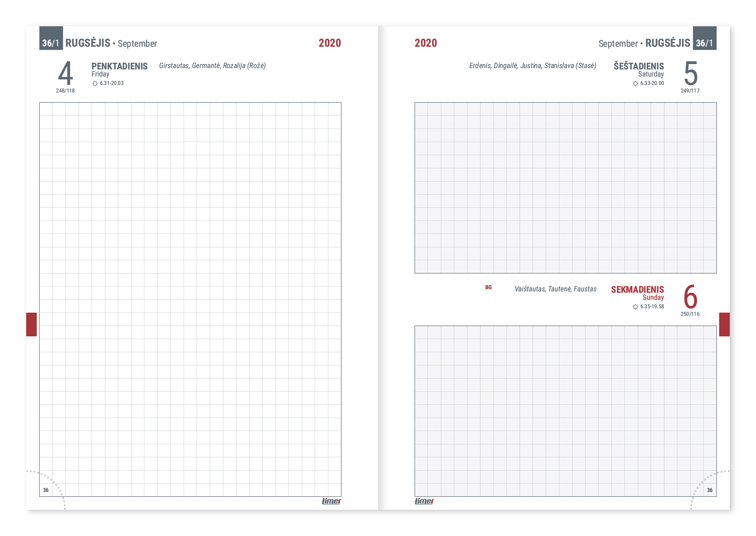Click the sun time 6.31-20.03

pyautogui.click(x=112, y=84)
